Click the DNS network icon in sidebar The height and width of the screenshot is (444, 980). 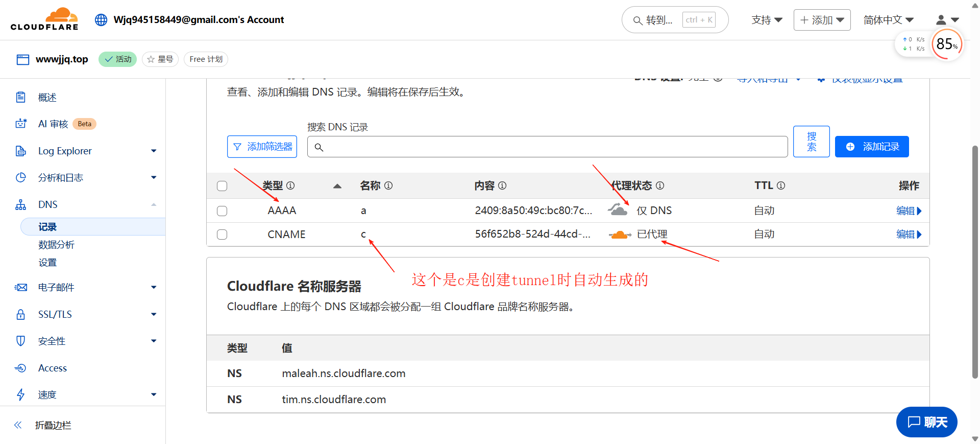click(x=20, y=204)
